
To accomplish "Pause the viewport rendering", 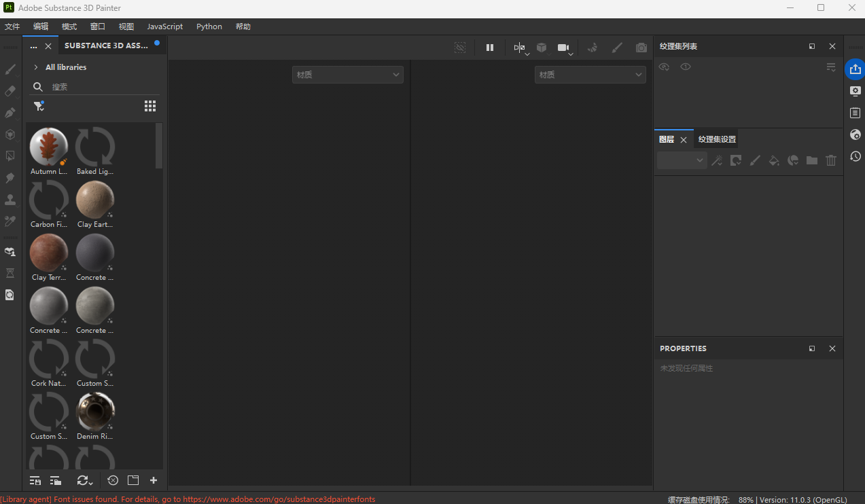I will pos(490,48).
